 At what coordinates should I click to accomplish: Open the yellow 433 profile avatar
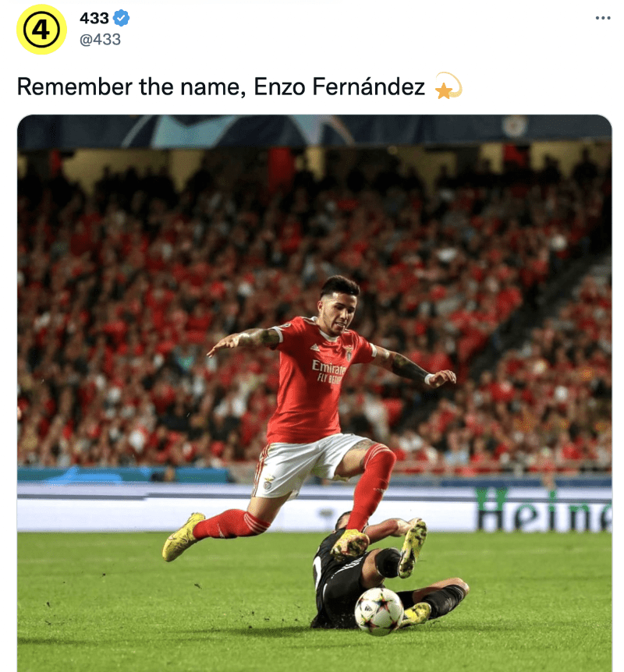pos(41,30)
